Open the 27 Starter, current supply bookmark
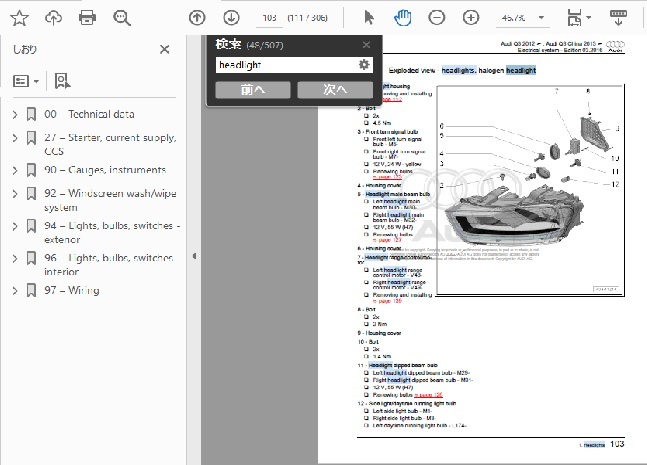 (x=110, y=144)
